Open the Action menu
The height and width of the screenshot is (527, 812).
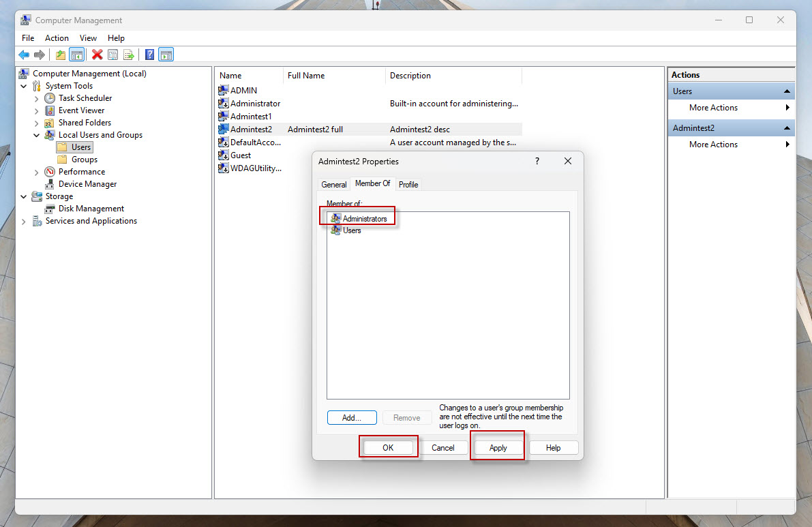click(57, 37)
